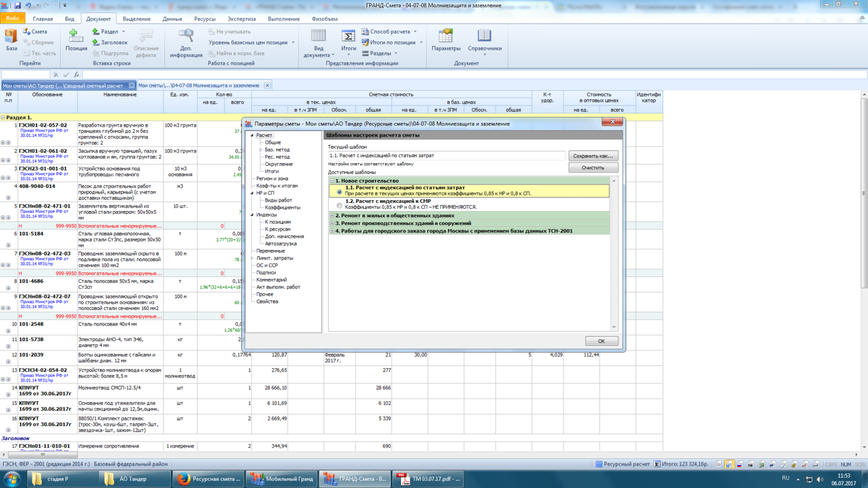Click the Текущий шаблон name field
This screenshot has width=868, height=488.
[x=446, y=156]
